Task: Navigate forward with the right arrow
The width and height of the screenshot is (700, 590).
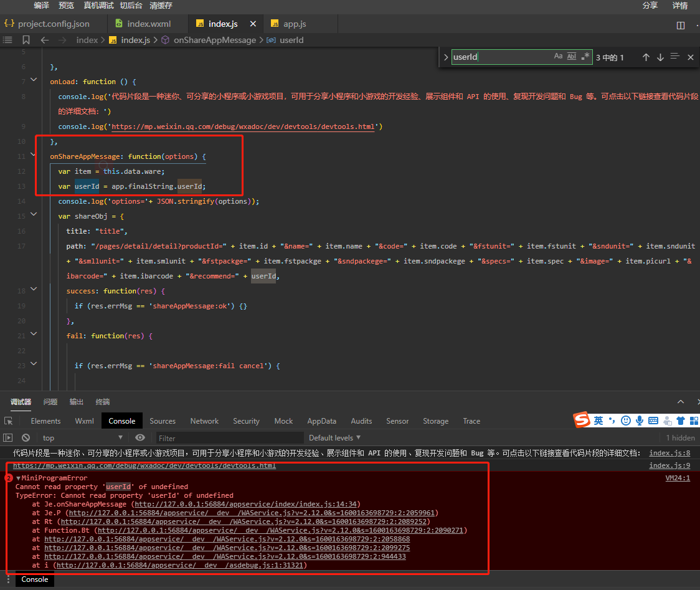Action: click(x=62, y=40)
